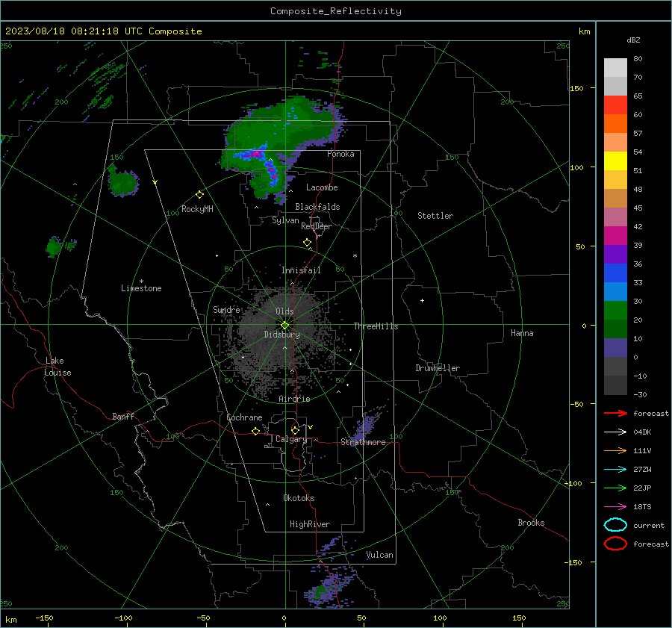Click the Stettler town label
Image resolution: width=672 pixels, height=628 pixels.
coord(435,216)
